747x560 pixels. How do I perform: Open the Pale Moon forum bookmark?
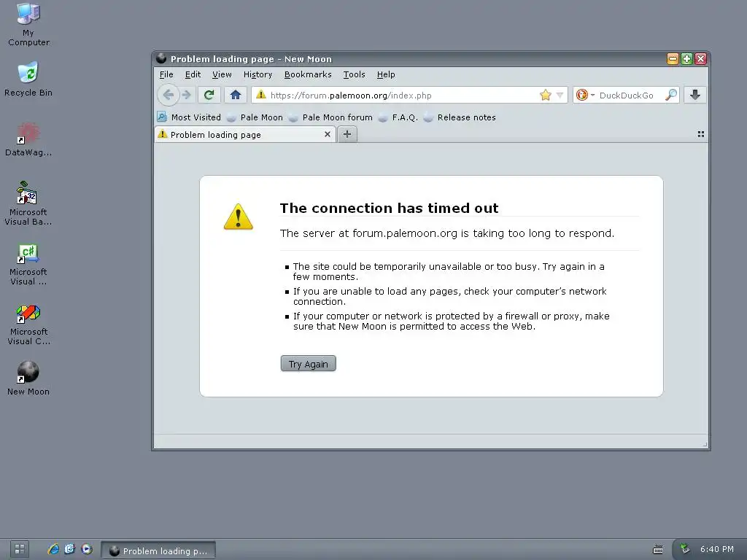pos(330,117)
